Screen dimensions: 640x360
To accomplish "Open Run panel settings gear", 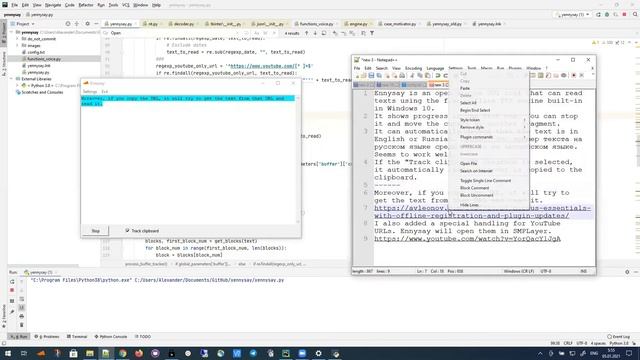I will click(x=627, y=272).
